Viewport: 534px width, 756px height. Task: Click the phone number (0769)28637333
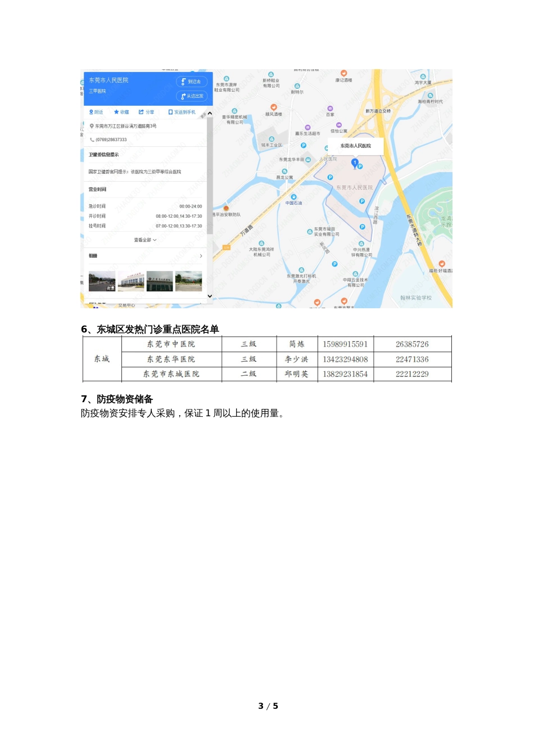coord(111,139)
